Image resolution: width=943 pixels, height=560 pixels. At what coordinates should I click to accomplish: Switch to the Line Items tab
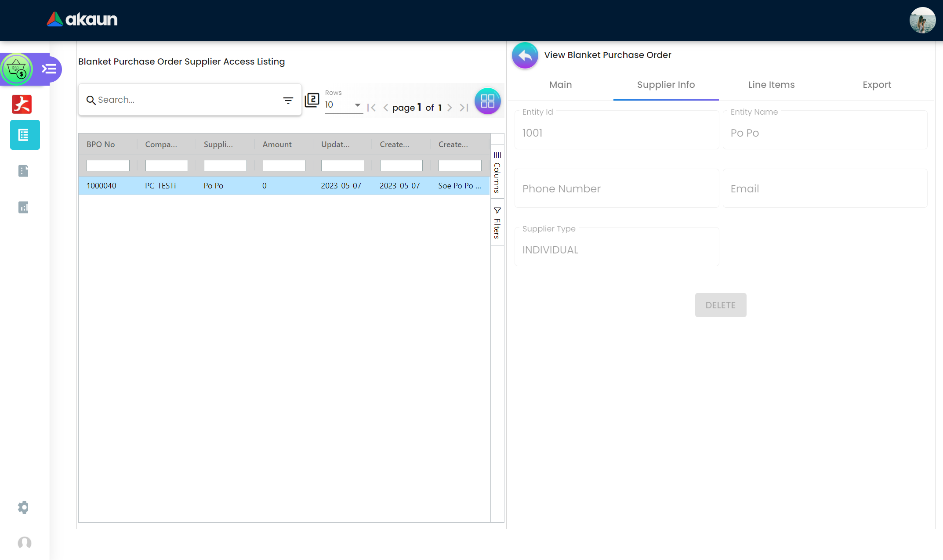pos(771,85)
